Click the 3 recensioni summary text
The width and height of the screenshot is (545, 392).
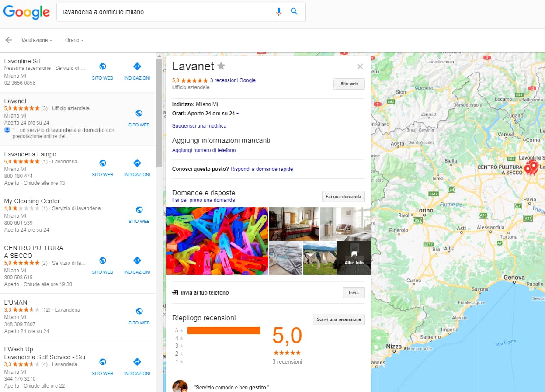tap(287, 362)
